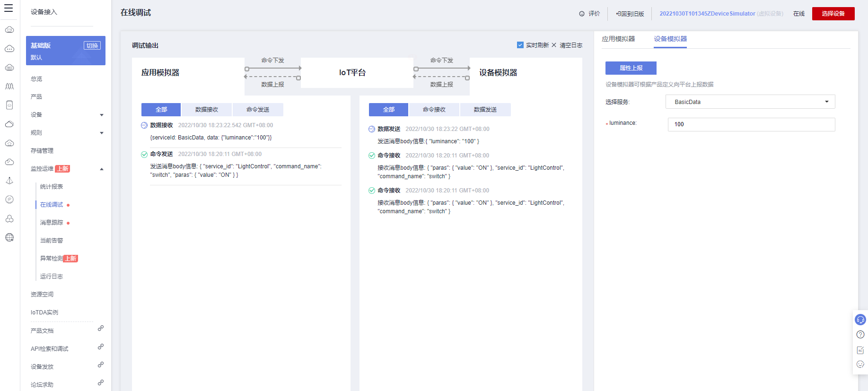This screenshot has height=391, width=868.
Task: Click the 命令发送 success check icon
Action: pos(144,154)
